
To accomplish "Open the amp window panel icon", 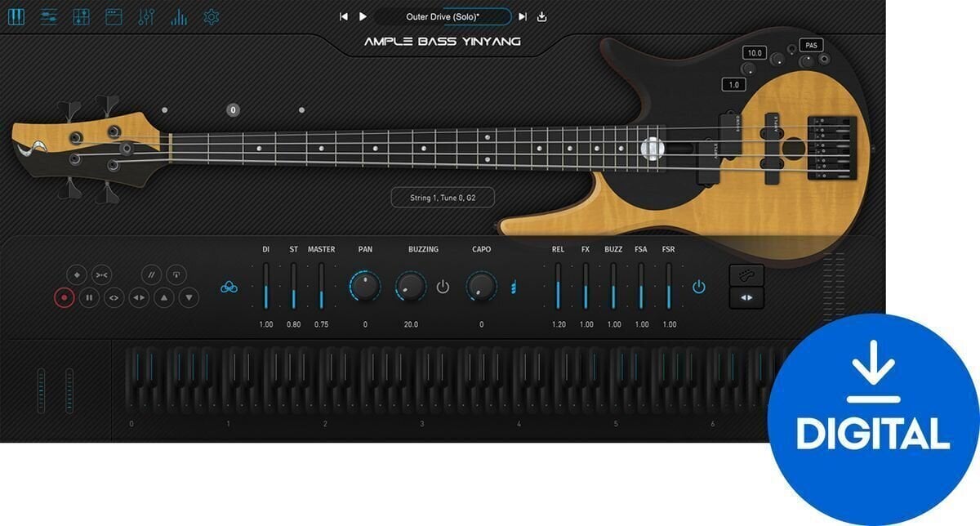I will coord(114,16).
